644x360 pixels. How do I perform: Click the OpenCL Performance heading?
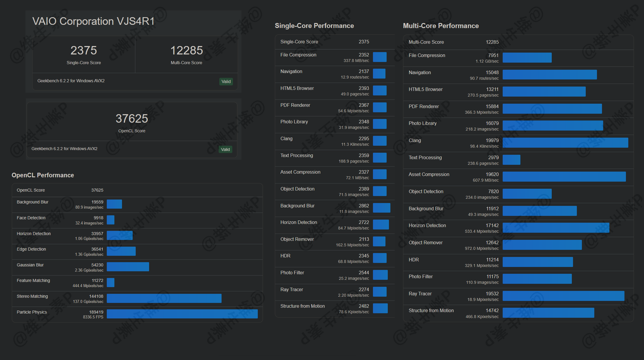[x=43, y=175]
